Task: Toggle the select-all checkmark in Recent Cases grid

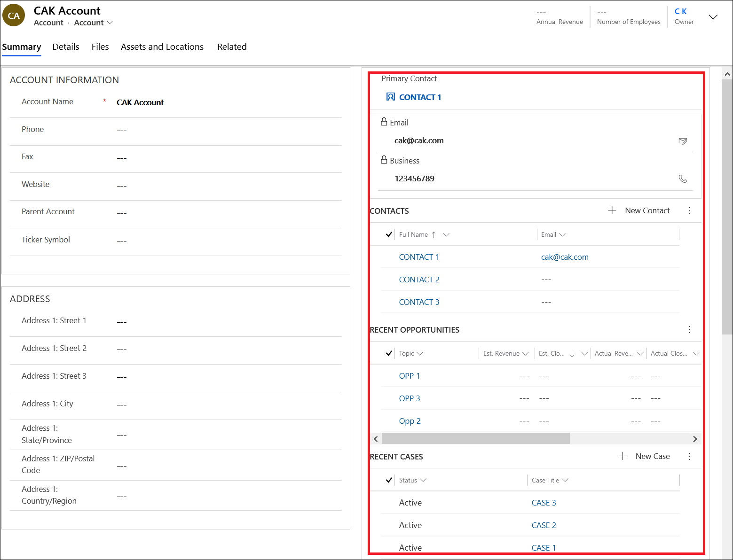Action: (x=389, y=480)
